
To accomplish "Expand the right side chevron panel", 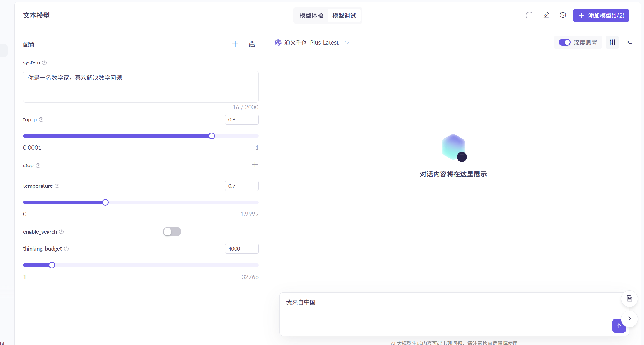I will [629, 319].
